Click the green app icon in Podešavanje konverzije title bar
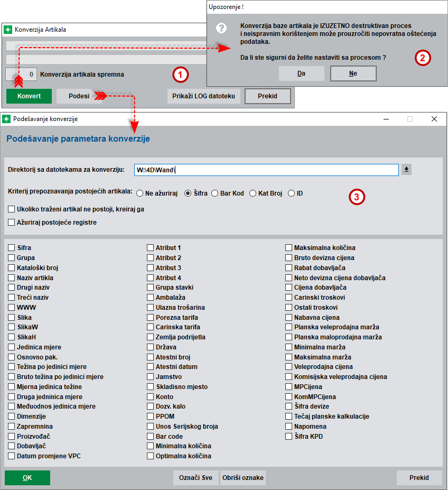The height and width of the screenshot is (490, 448). [x=7, y=119]
